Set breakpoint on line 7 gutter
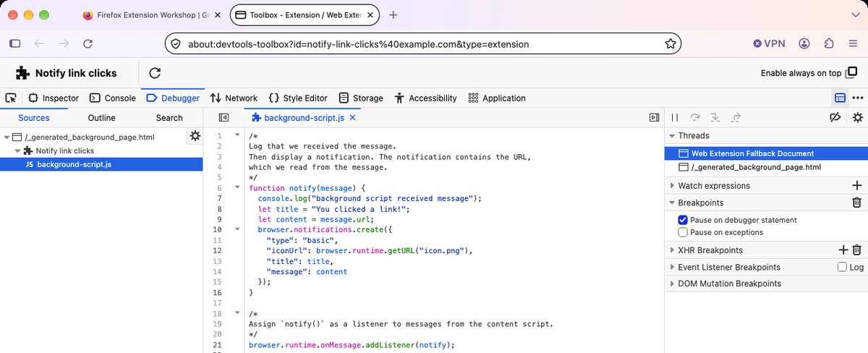This screenshot has height=353, width=868. [x=218, y=198]
